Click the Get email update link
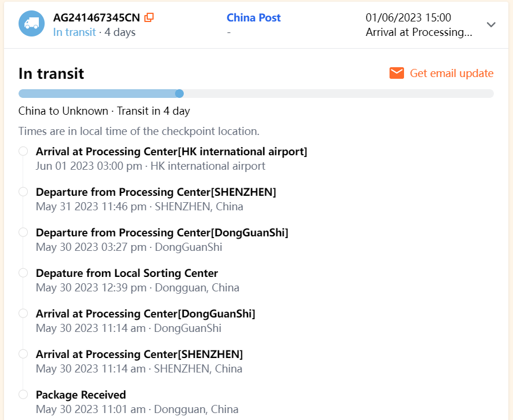 click(x=452, y=73)
